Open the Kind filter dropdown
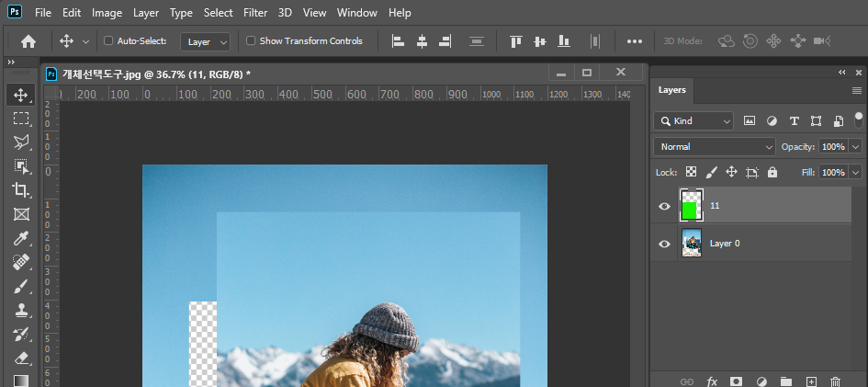The height and width of the screenshot is (387, 868). click(x=693, y=120)
